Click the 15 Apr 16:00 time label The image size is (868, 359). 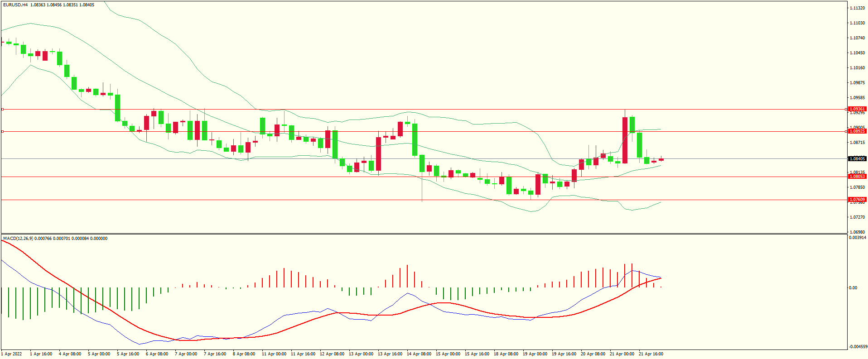[477, 354]
